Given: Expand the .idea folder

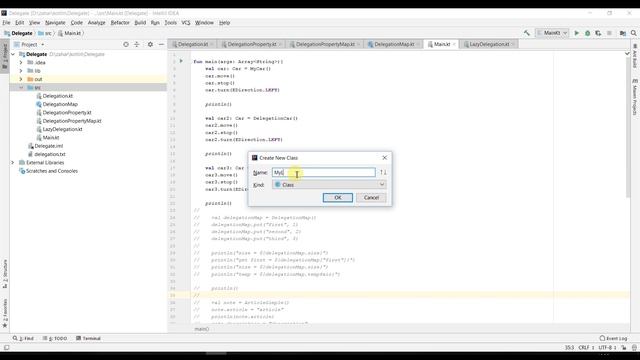Looking at the screenshot, I should click(21, 62).
